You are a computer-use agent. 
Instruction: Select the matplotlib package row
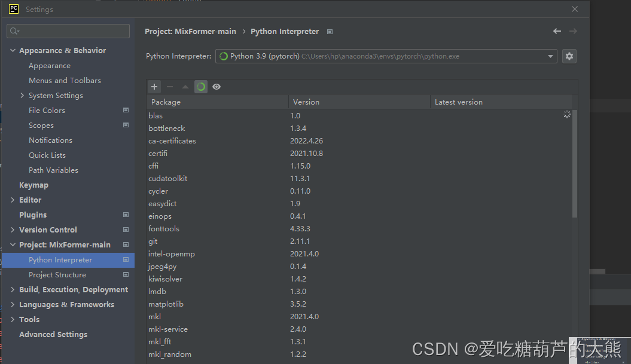pyautogui.click(x=359, y=304)
